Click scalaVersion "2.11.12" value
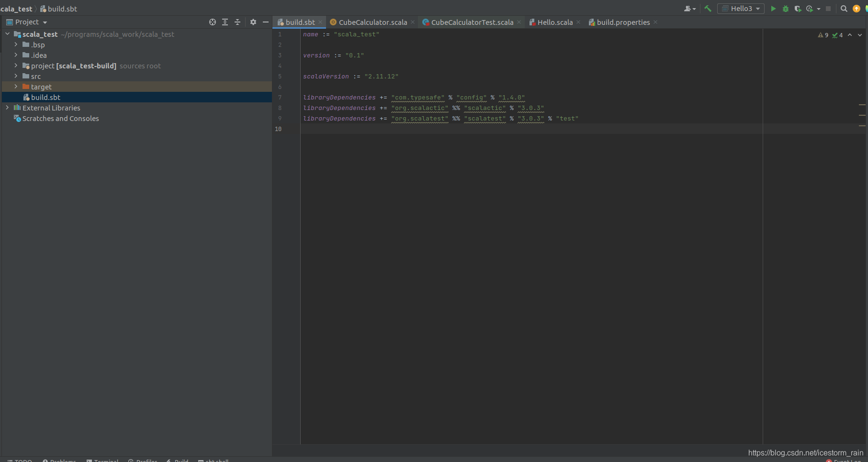868x462 pixels. pos(381,77)
